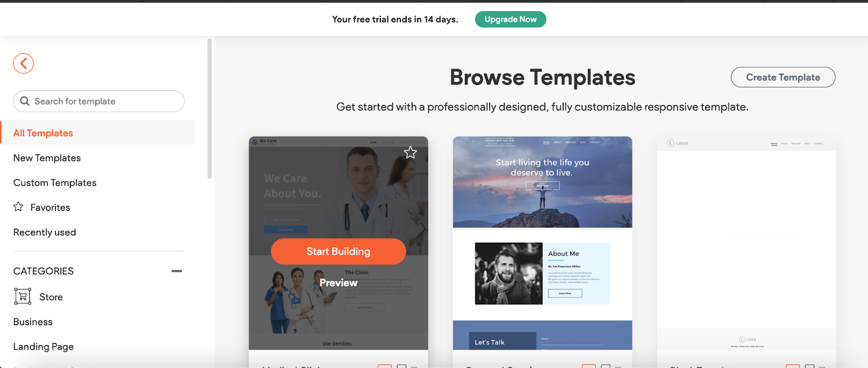
Task: Show Recently used templates
Action: pyautogui.click(x=44, y=232)
